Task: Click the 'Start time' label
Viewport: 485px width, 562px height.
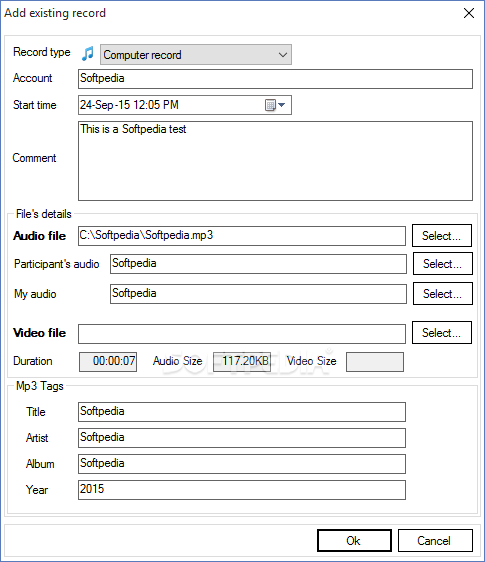Action: (35, 105)
